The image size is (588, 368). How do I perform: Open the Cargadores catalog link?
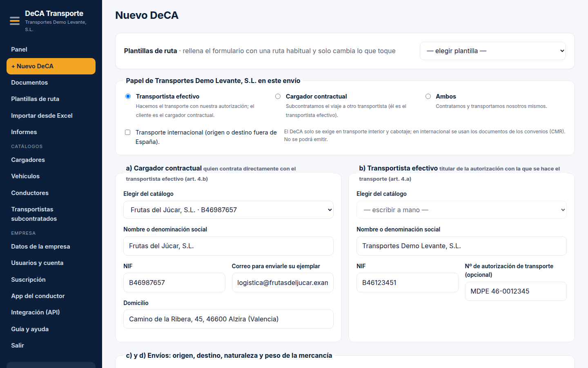(x=51, y=160)
